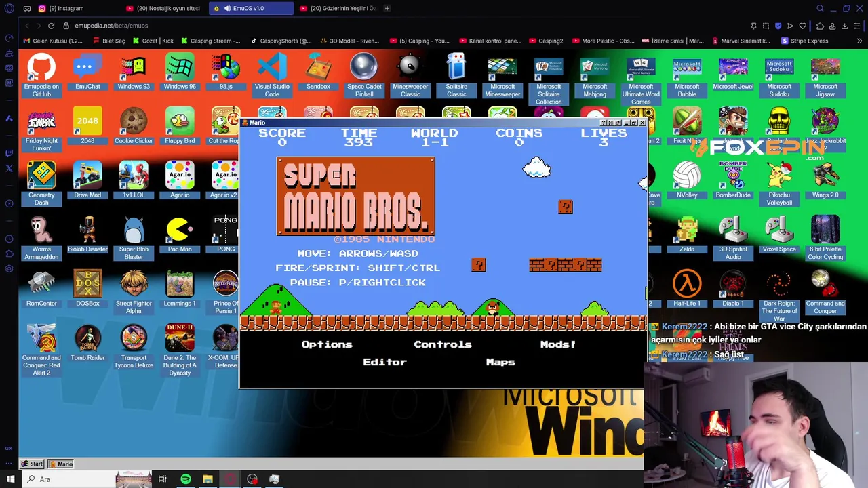Image resolution: width=868 pixels, height=488 pixels.
Task: Switch to Gözlerinin Yeşilini tab
Action: (337, 8)
